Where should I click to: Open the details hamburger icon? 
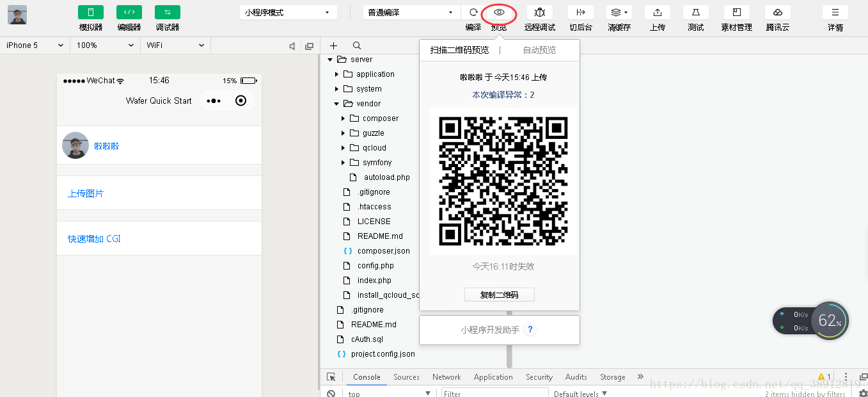[x=835, y=12]
